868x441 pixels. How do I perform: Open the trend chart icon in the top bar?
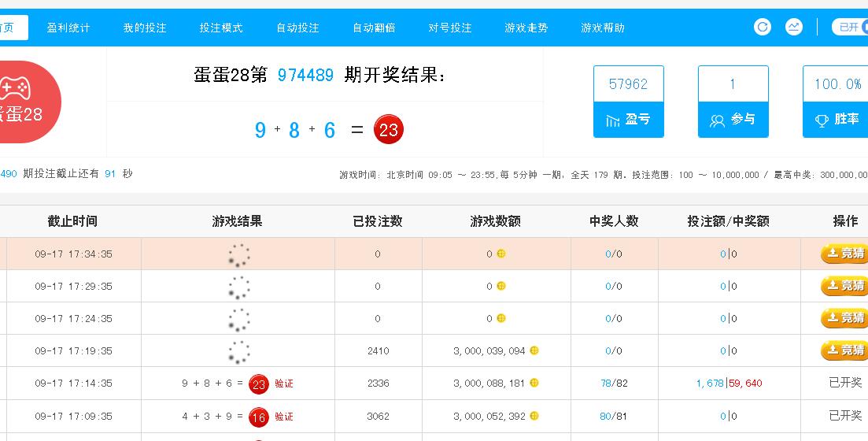794,28
